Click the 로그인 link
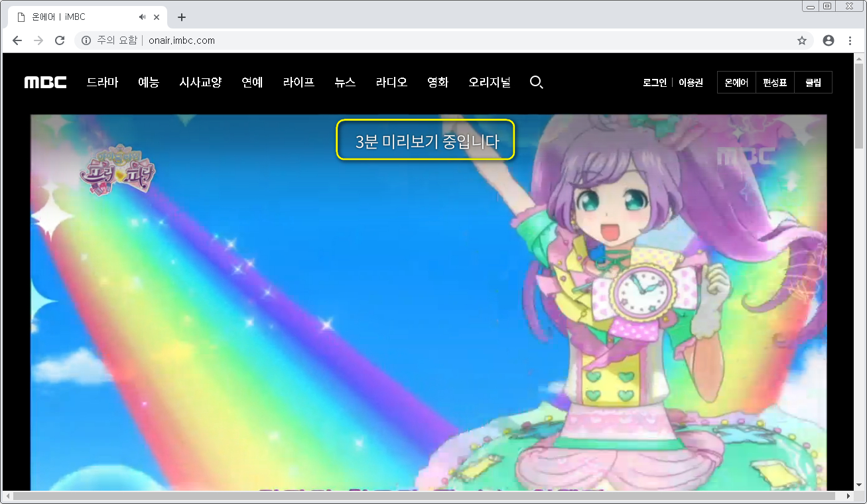Viewport: 867px width, 504px height. (655, 83)
